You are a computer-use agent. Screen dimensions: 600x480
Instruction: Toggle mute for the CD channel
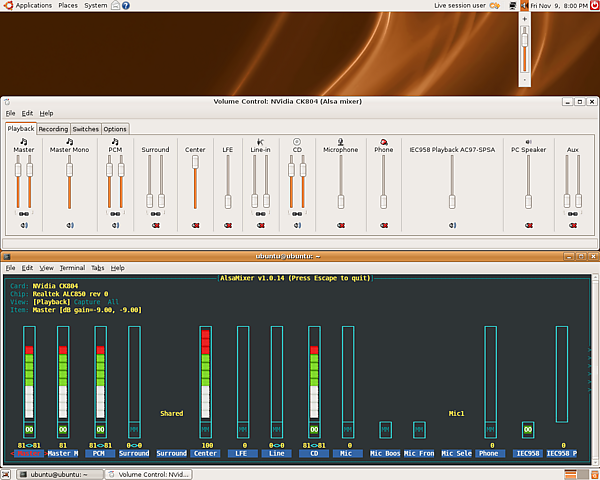tap(297, 225)
